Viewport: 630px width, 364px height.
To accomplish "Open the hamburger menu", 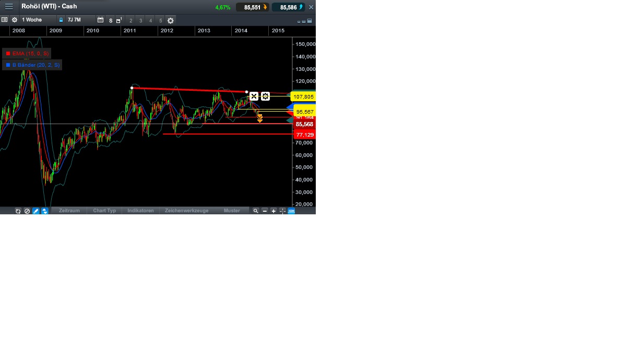I will coord(8,7).
